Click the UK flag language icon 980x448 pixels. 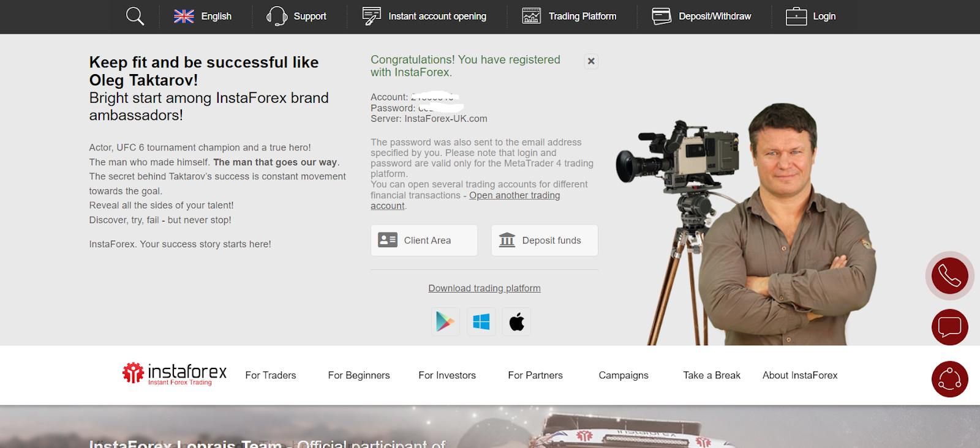(x=184, y=17)
